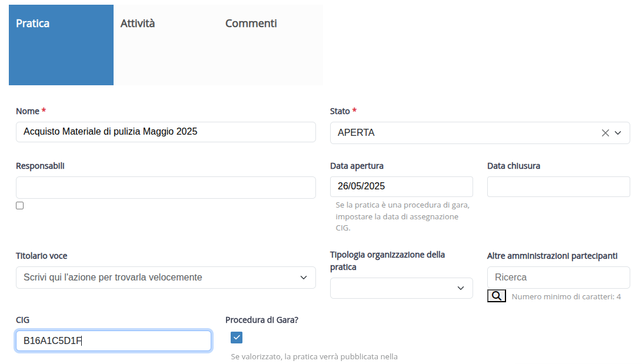Switch to the Commenti tab
The height and width of the screenshot is (364, 642).
click(271, 45)
